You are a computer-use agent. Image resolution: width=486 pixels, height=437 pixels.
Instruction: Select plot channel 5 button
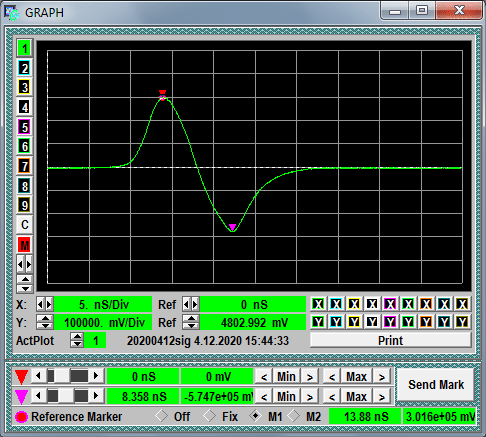click(x=24, y=127)
